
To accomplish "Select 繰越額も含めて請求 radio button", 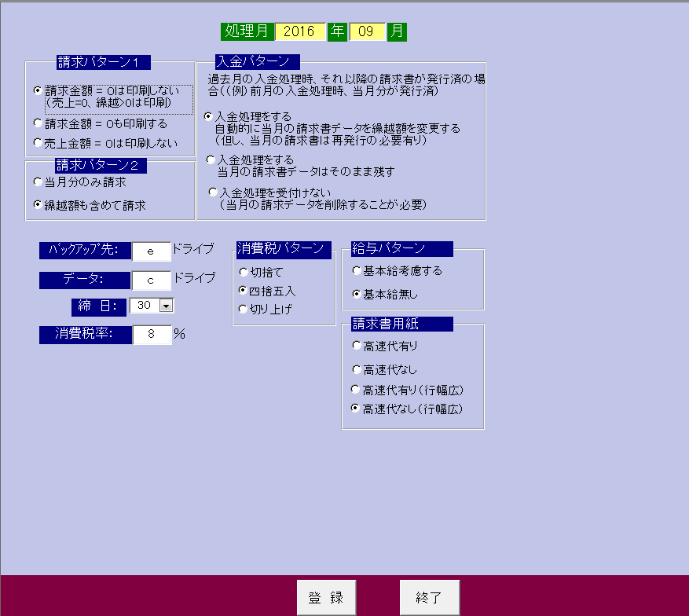I will click(x=38, y=205).
